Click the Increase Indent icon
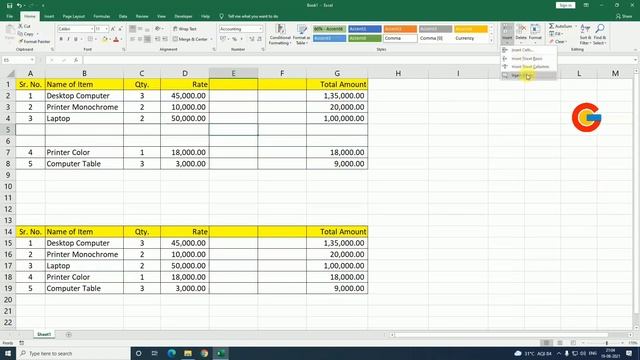 click(165, 39)
